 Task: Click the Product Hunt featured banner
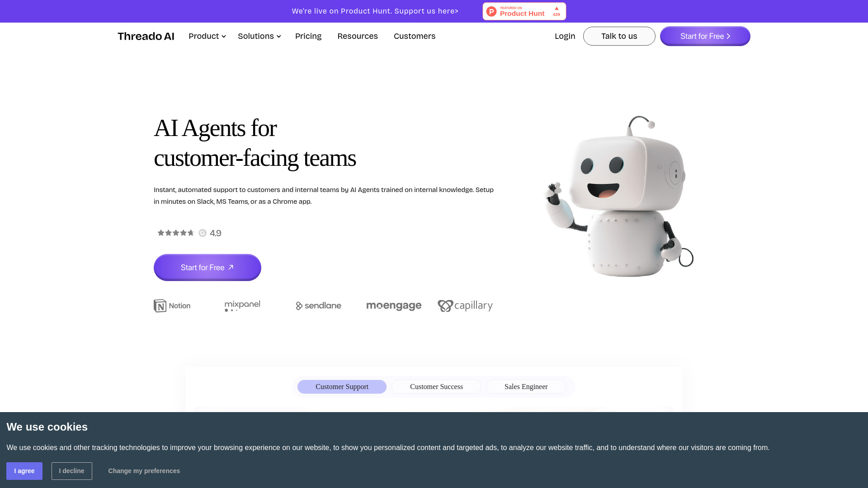point(524,11)
